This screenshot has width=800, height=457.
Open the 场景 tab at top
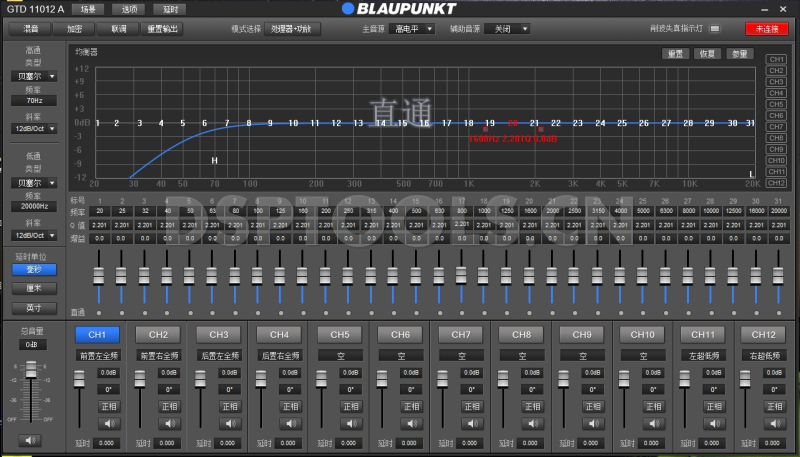tap(89, 8)
